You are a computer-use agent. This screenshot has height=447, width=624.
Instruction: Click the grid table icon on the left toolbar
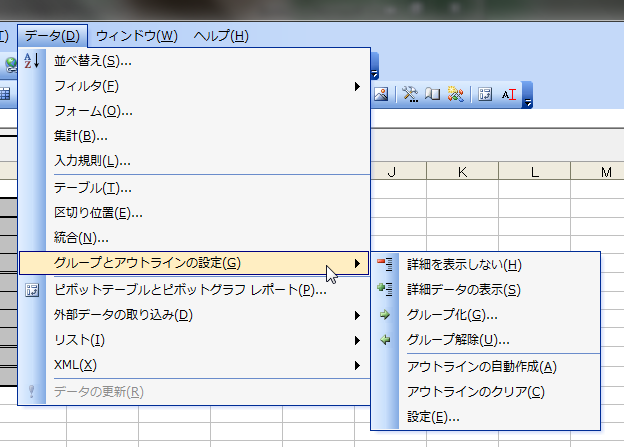click(5, 94)
